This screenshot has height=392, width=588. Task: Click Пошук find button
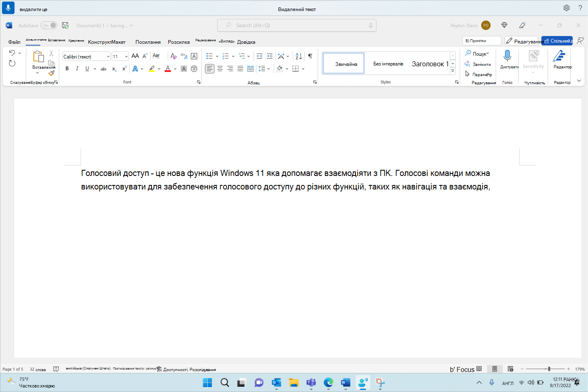click(477, 54)
